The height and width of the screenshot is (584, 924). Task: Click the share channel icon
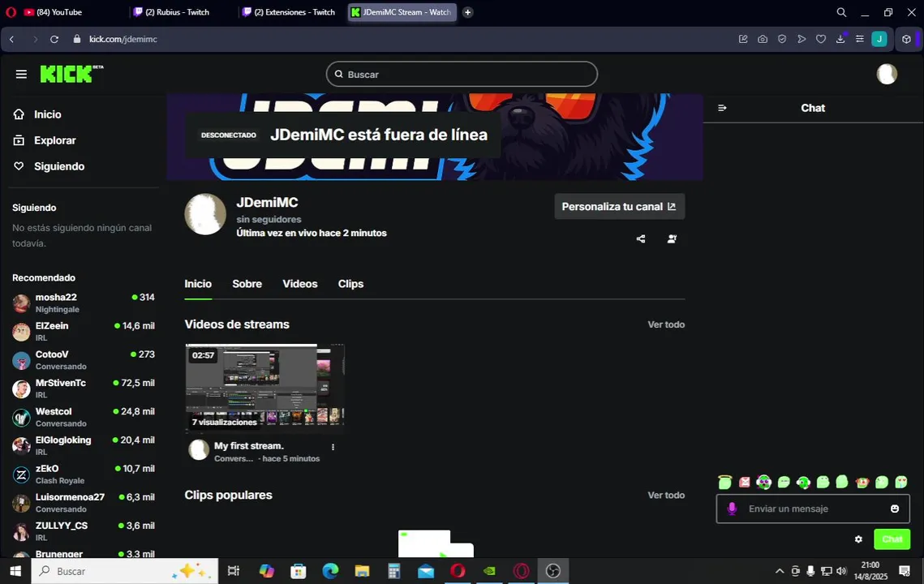641,238
